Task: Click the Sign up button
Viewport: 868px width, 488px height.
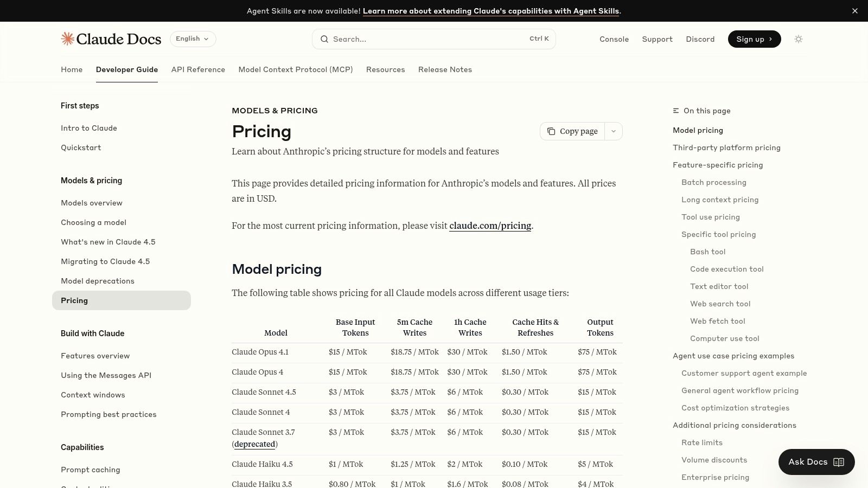Action: [754, 38]
